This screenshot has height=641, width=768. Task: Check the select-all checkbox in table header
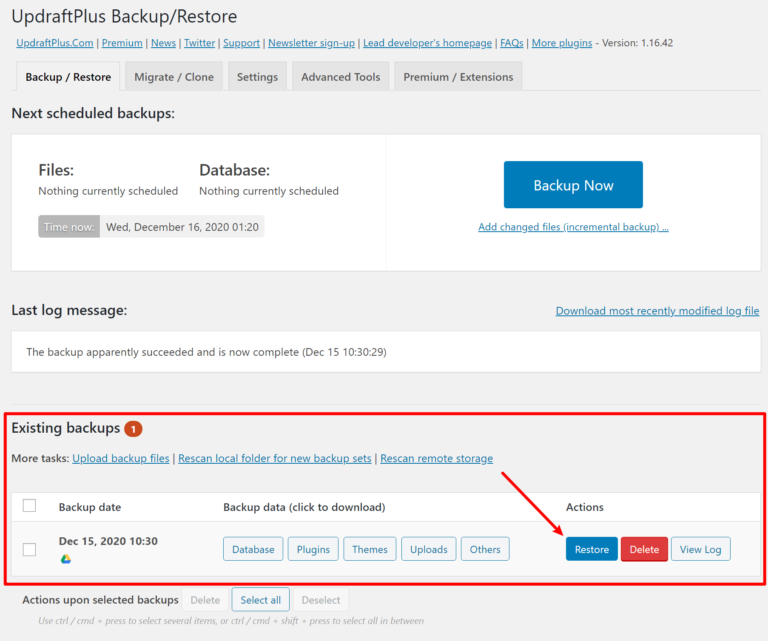[29, 505]
